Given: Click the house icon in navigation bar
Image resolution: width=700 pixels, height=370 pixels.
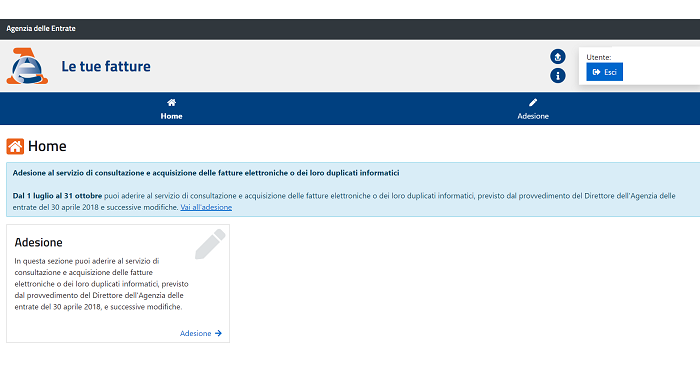Looking at the screenshot, I should click(171, 103).
